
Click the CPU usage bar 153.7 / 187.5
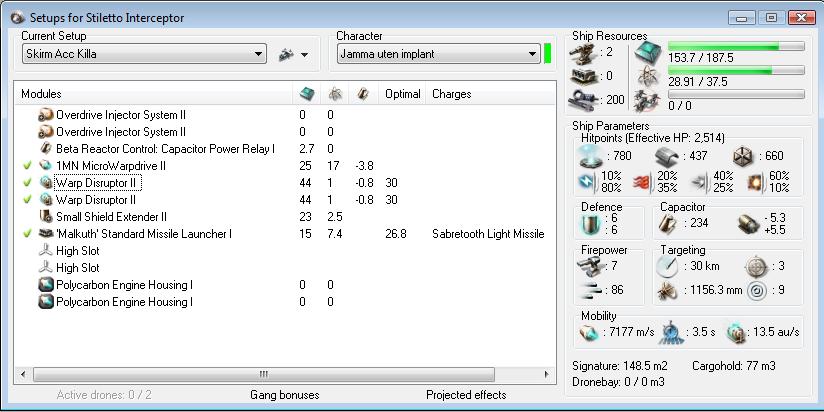tap(736, 46)
